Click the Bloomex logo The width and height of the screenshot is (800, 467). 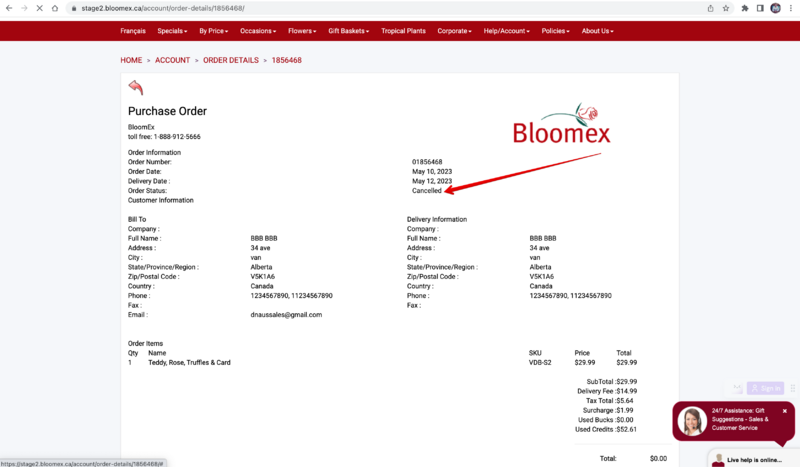(562, 124)
